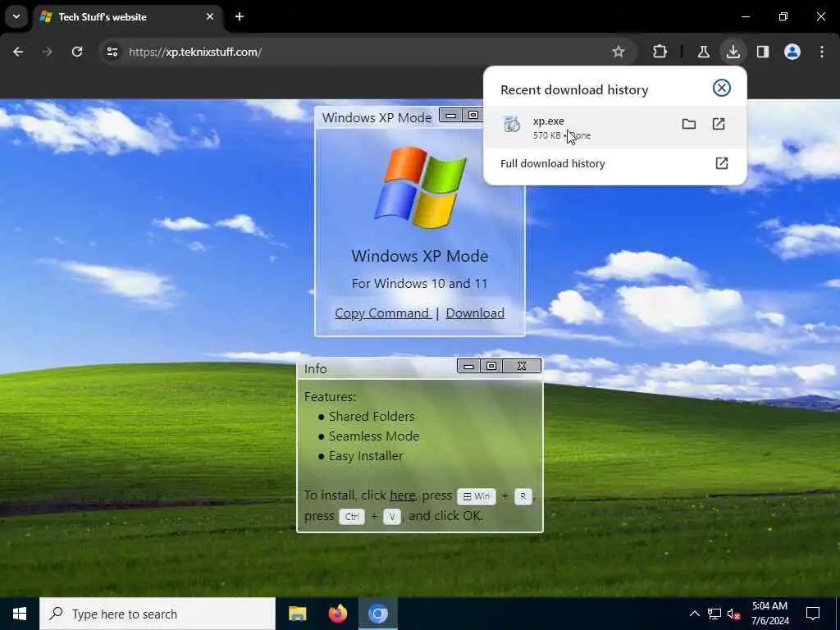840x630 pixels.
Task: Show hidden system tray icons
Action: (694, 614)
